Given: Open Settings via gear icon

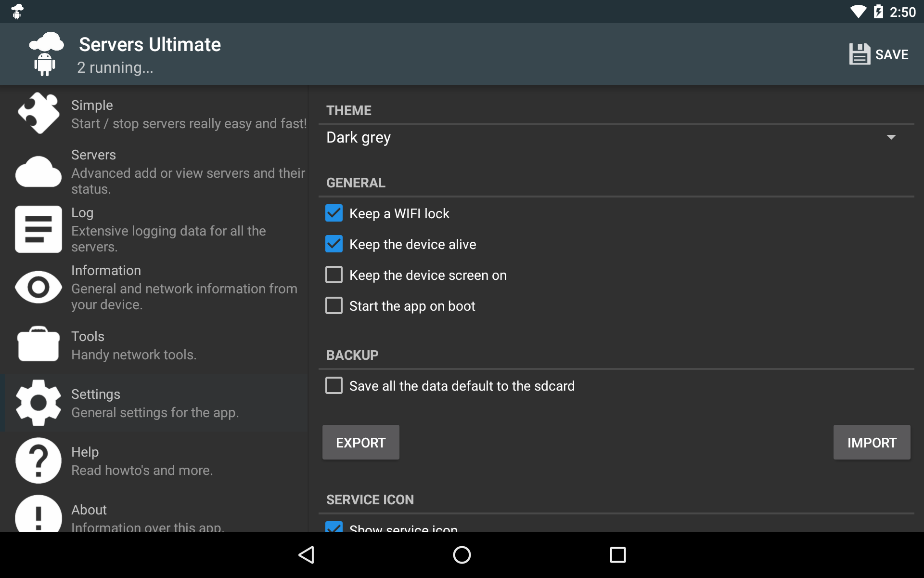Looking at the screenshot, I should click(38, 403).
